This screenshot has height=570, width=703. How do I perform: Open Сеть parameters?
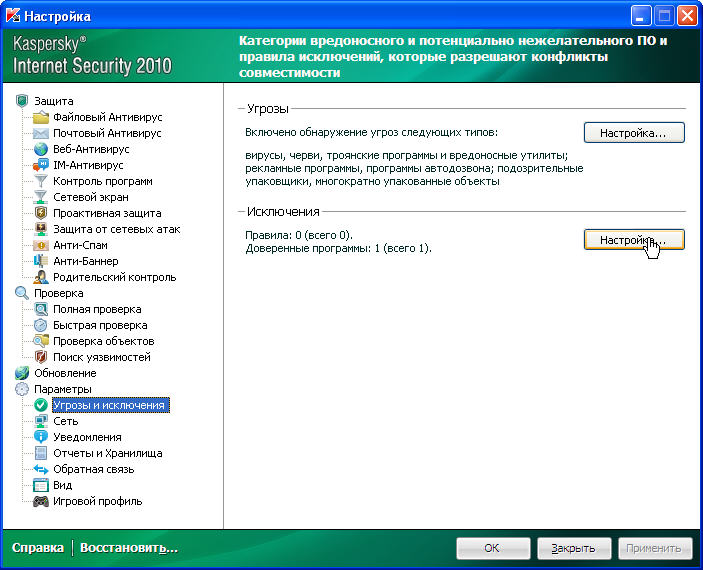tap(65, 421)
